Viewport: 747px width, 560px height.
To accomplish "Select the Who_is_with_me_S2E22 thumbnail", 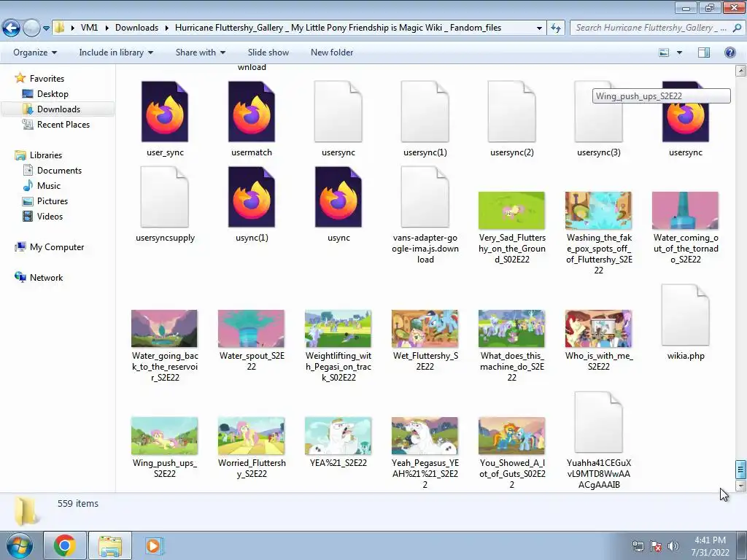I will click(x=598, y=329).
